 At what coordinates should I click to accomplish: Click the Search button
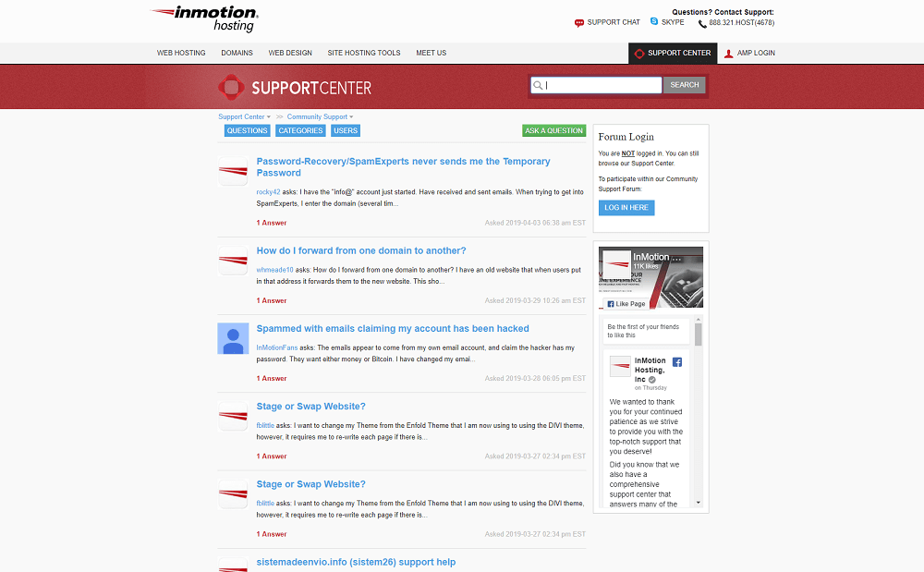684,85
